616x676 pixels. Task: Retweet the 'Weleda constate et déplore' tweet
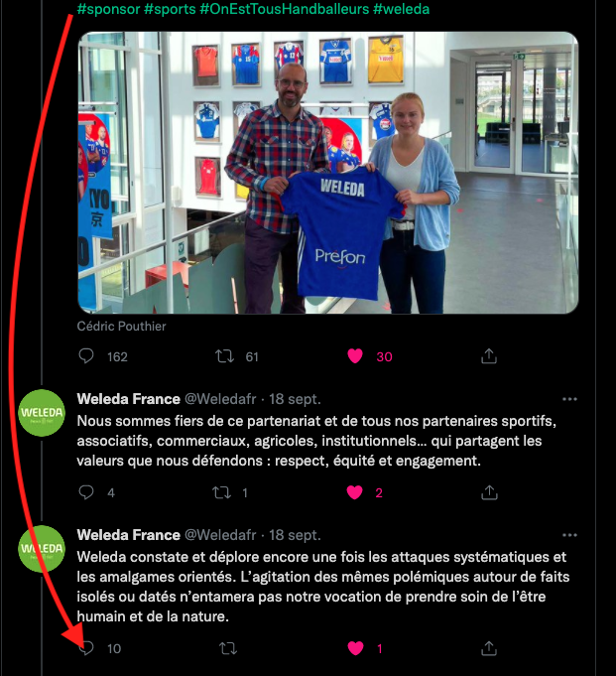(228, 648)
